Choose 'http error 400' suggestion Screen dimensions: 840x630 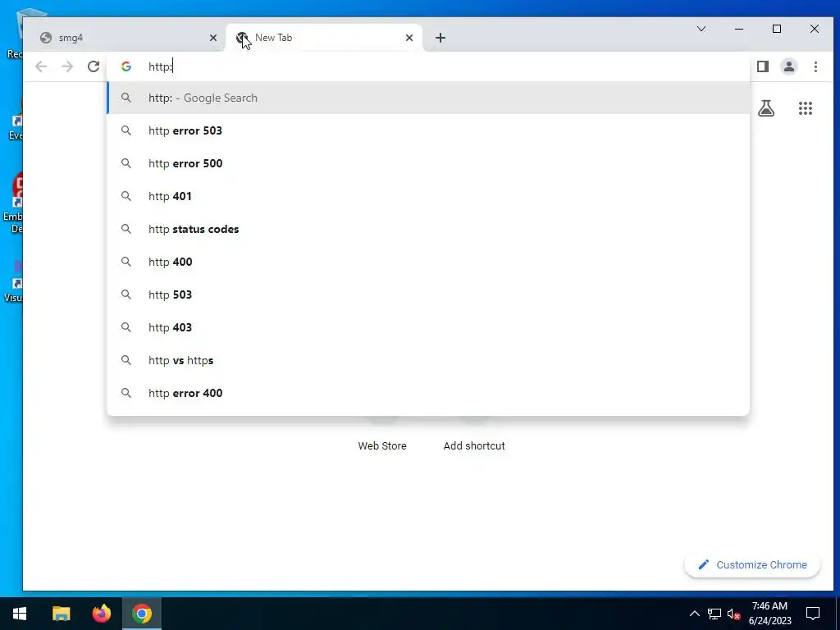click(x=428, y=393)
